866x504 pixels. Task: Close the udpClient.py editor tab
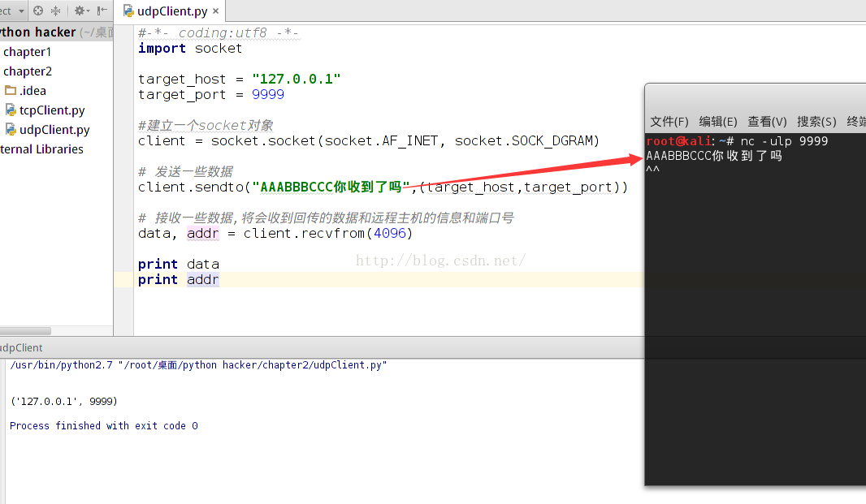216,11
